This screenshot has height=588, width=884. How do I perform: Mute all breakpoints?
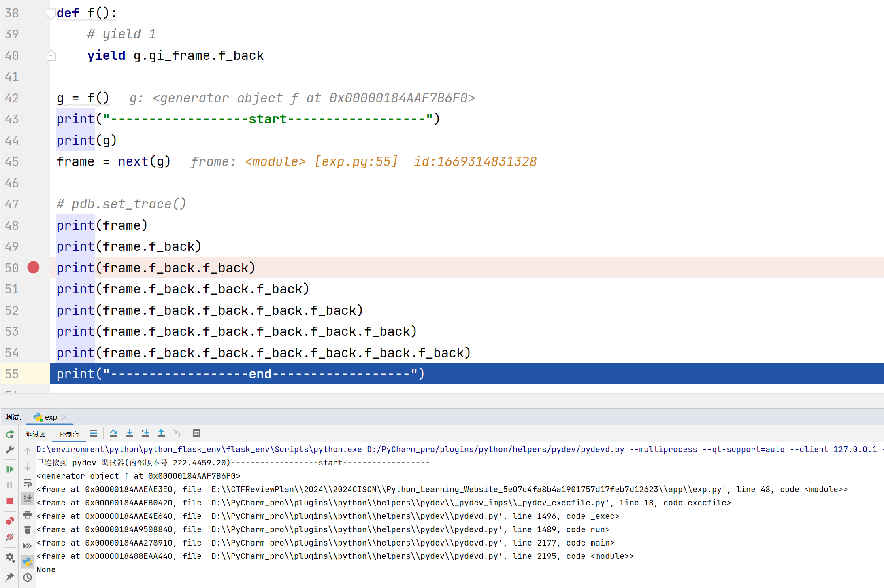coord(10,537)
